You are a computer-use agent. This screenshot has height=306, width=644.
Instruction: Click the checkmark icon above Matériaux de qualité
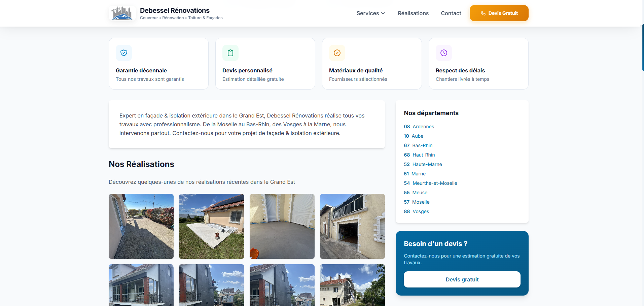pos(337,53)
